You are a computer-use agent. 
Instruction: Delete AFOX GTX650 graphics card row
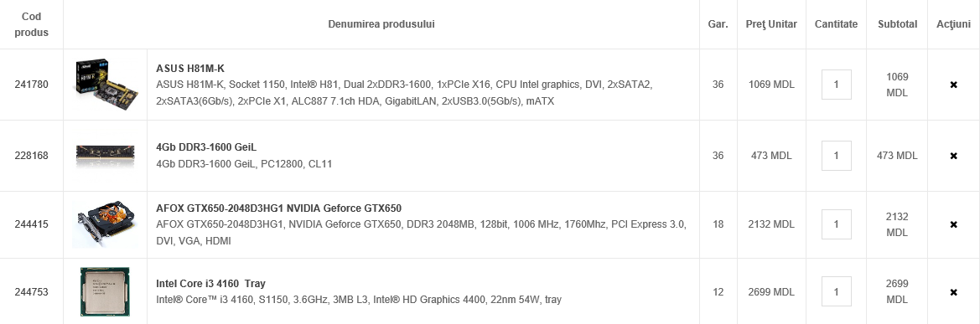pyautogui.click(x=953, y=224)
